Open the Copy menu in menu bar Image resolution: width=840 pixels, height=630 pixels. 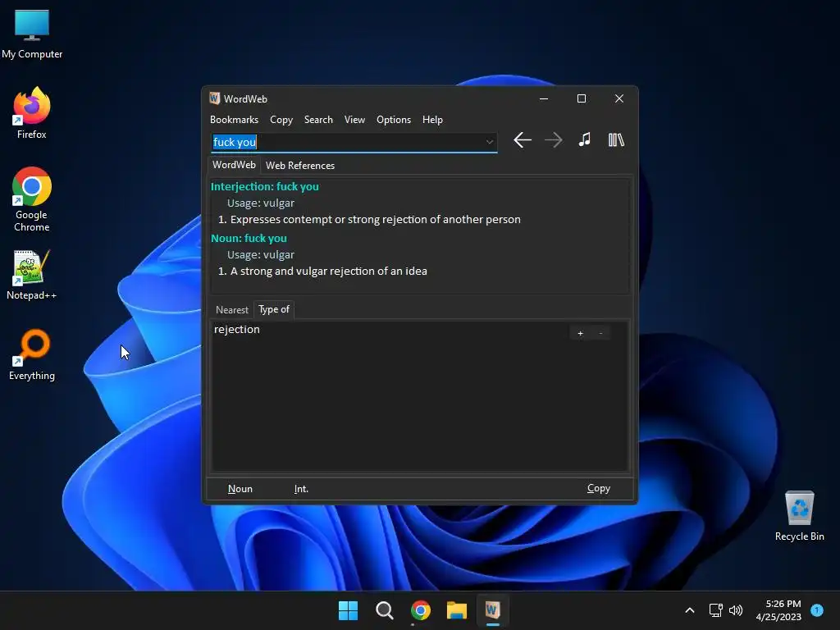point(281,120)
